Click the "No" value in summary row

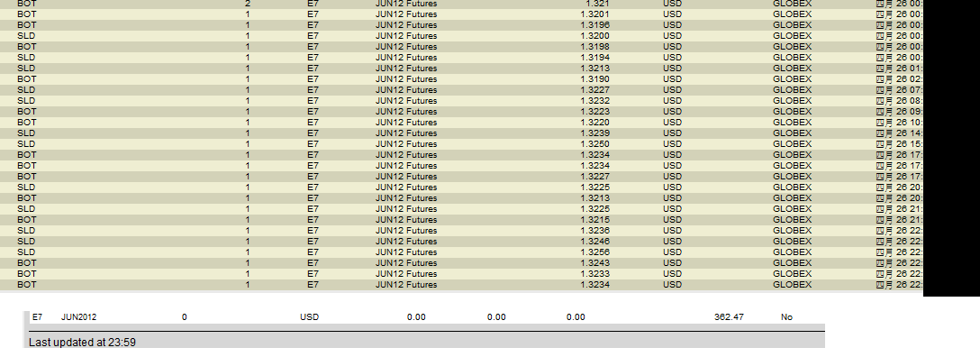pyautogui.click(x=786, y=317)
